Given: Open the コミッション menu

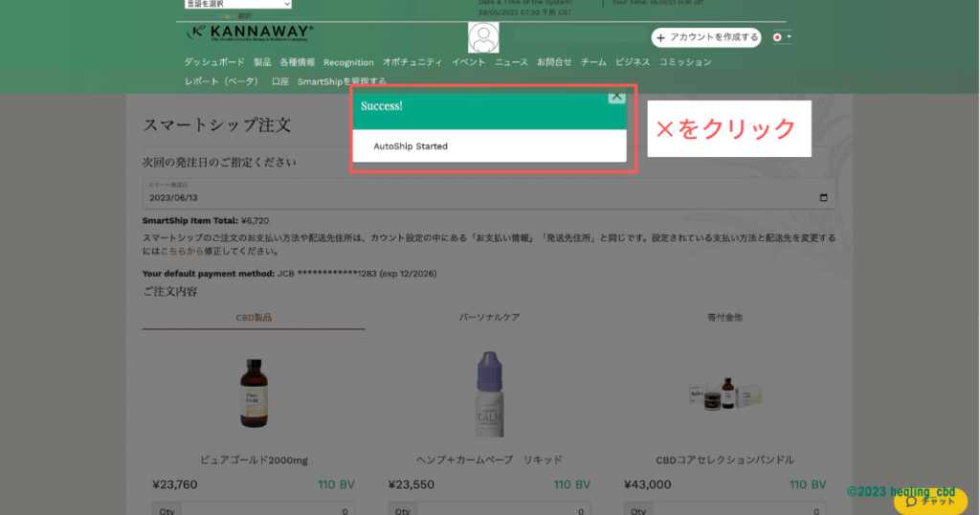Looking at the screenshot, I should pyautogui.click(x=685, y=62).
